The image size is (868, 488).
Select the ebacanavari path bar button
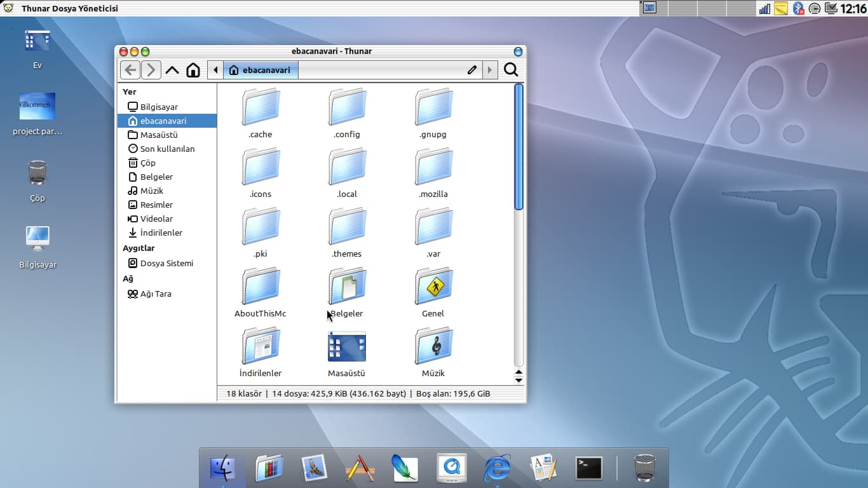click(x=261, y=70)
